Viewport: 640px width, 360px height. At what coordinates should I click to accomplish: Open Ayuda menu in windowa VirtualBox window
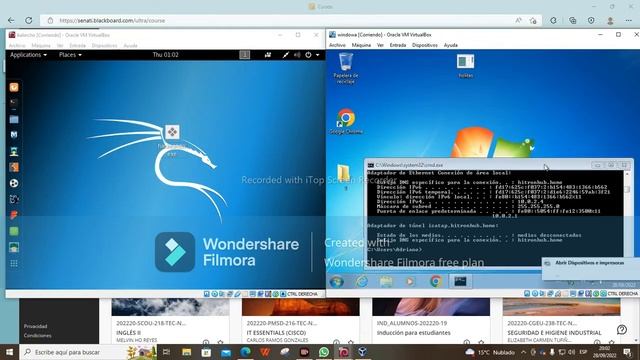coord(451,45)
